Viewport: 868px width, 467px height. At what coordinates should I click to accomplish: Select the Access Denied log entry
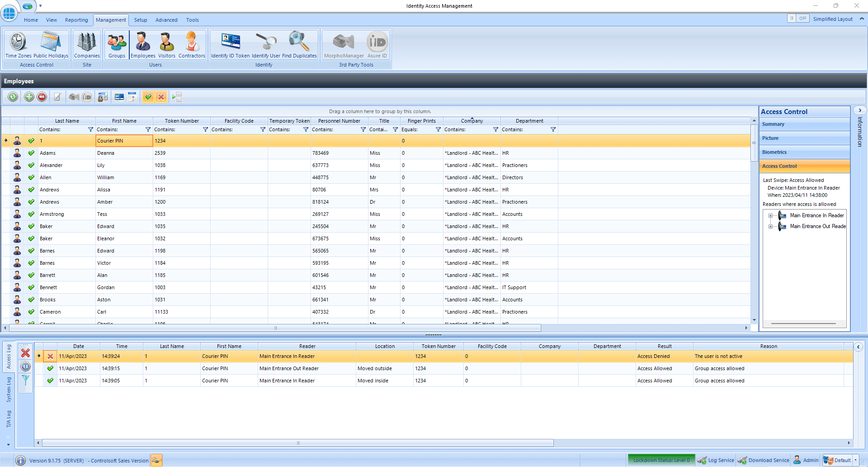(444, 357)
